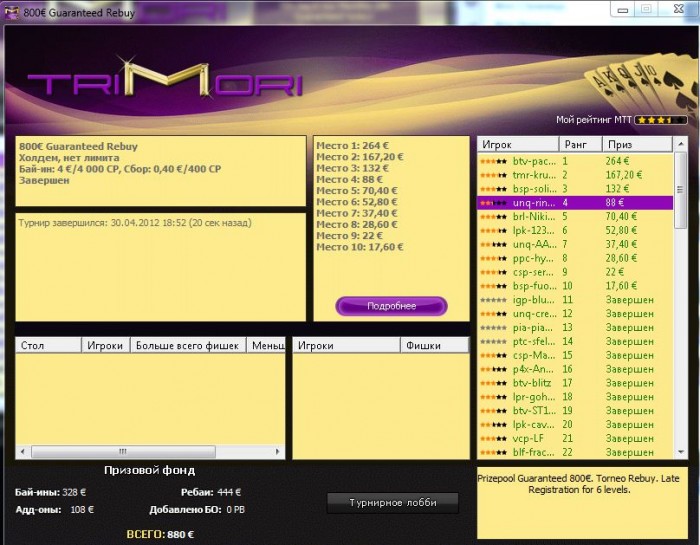This screenshot has height=545, width=700.
Task: Select player btv-ST1... ranked 19
Action: pyautogui.click(x=575, y=411)
